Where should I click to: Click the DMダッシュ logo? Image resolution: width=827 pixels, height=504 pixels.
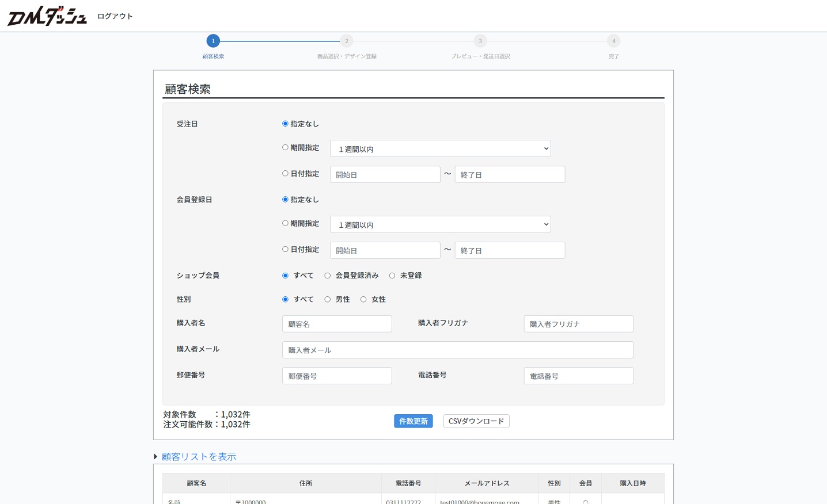(47, 16)
